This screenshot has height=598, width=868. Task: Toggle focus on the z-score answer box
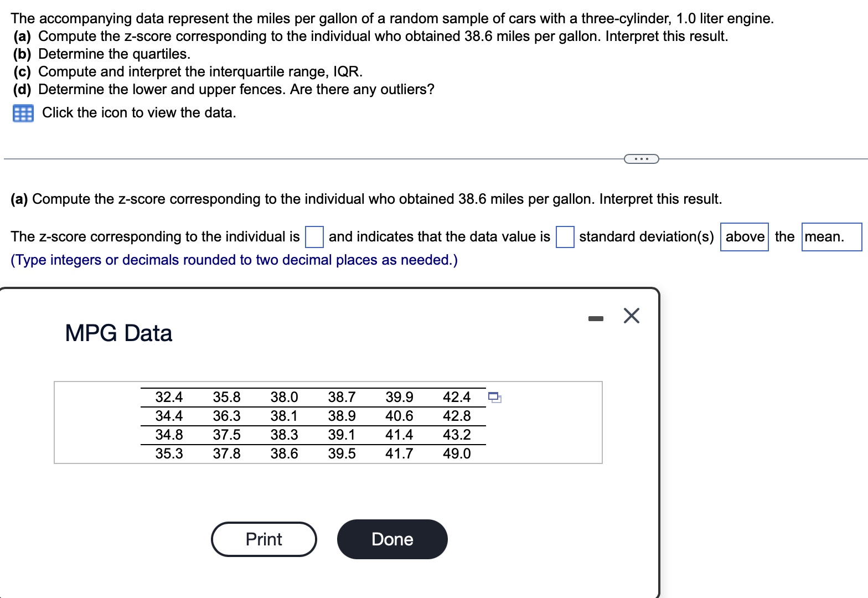[x=314, y=237]
